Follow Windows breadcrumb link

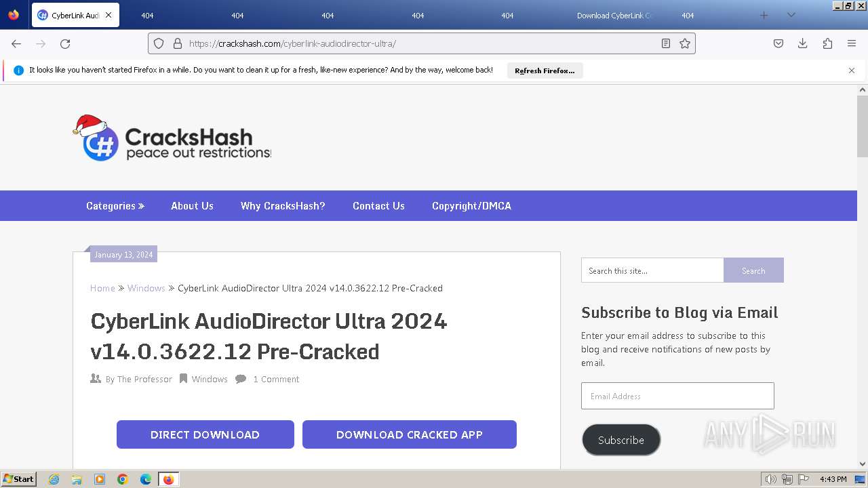tap(146, 288)
